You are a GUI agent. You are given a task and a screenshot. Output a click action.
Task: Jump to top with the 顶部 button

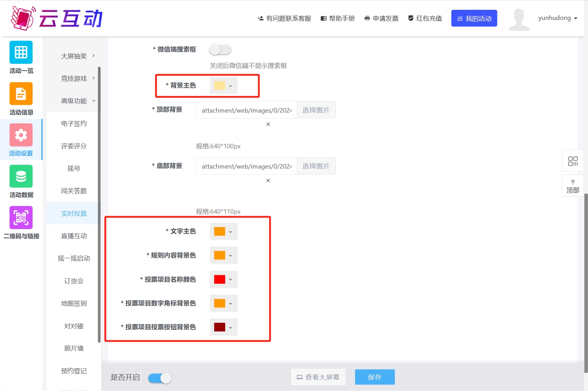[573, 186]
